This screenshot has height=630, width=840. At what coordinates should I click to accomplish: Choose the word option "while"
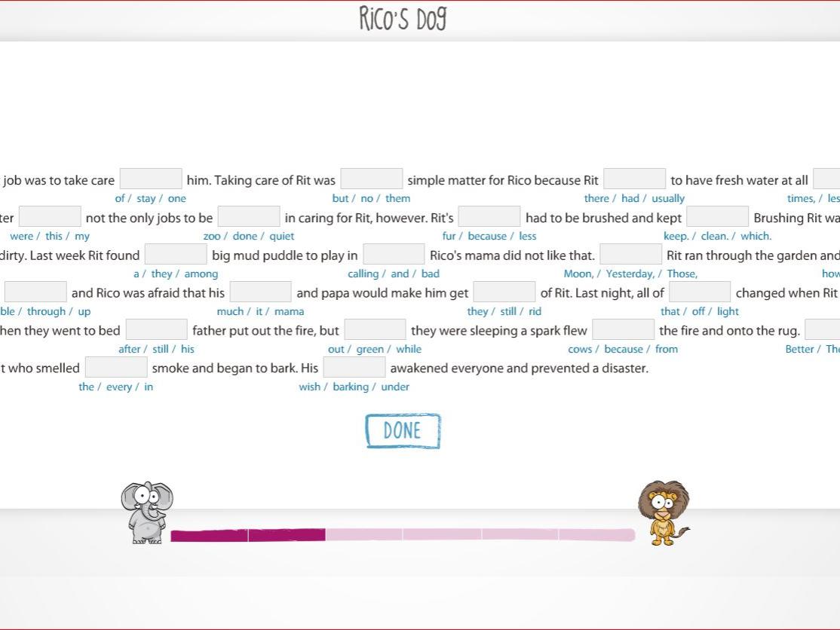[409, 349]
